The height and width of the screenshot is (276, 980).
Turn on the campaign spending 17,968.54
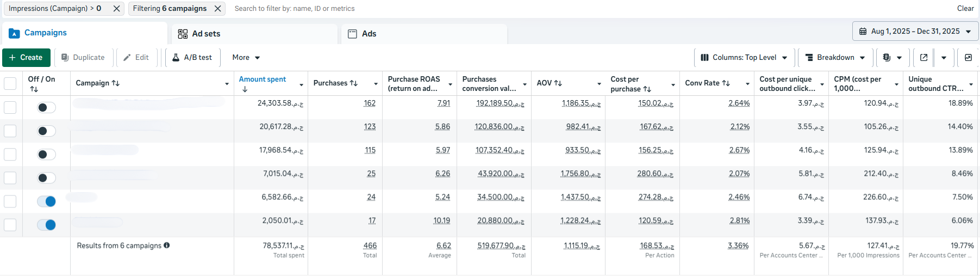[46, 154]
